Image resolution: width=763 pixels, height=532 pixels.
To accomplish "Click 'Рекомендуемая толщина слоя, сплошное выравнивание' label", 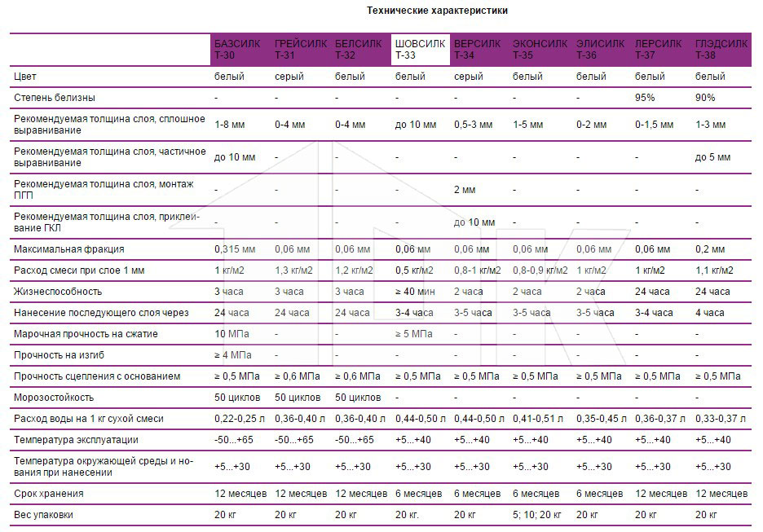I will (x=109, y=125).
